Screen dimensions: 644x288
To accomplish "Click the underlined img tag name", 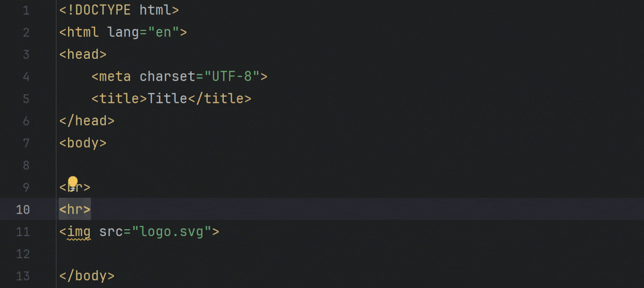I will tap(79, 232).
